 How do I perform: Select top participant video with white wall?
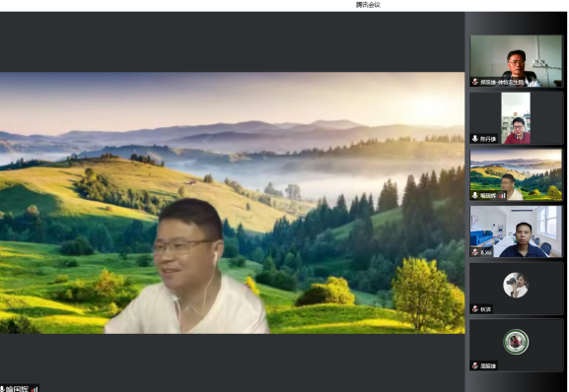pos(516,61)
